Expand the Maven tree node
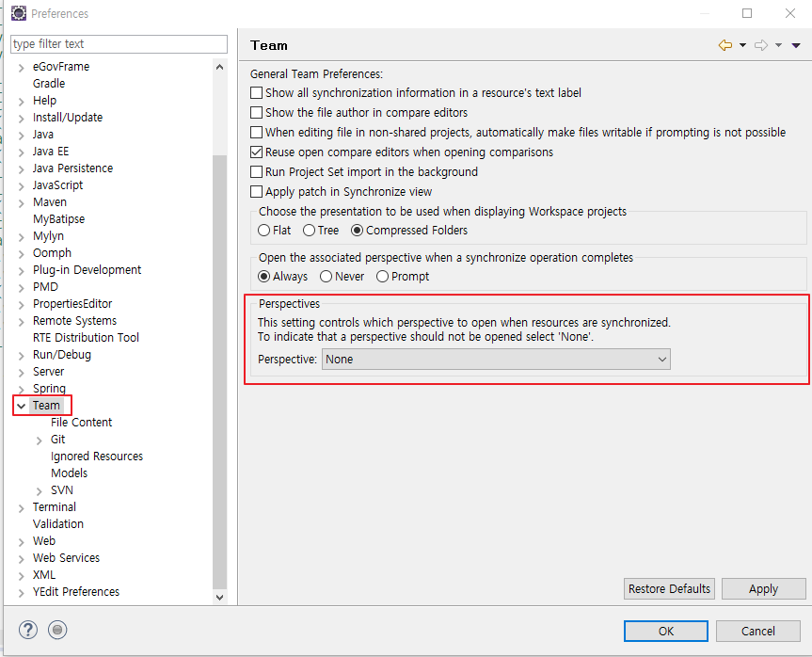This screenshot has width=812, height=657. (x=22, y=203)
